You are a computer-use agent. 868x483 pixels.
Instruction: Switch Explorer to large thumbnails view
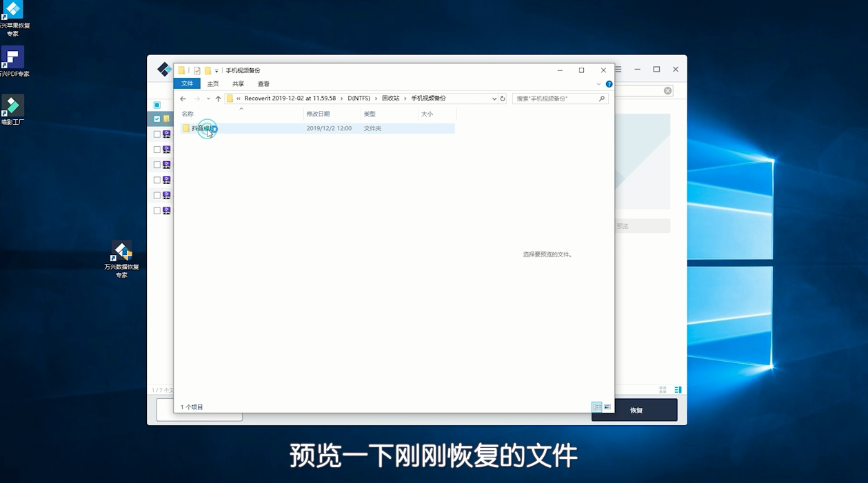point(607,407)
